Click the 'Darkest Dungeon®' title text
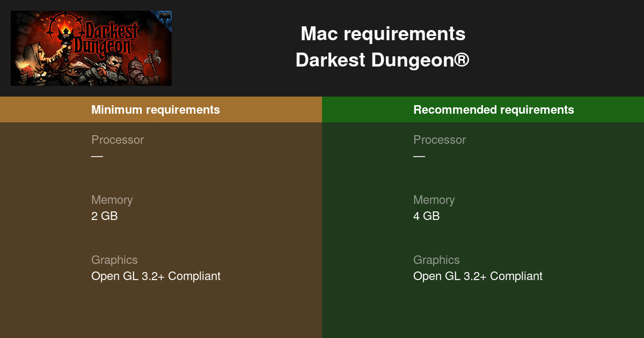Screen dimensions: 644x338 pos(383,60)
